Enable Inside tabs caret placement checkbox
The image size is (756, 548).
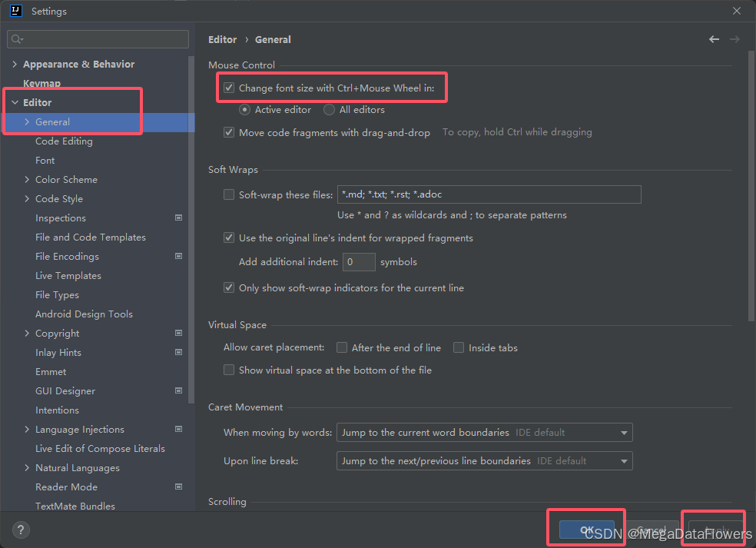click(x=459, y=347)
